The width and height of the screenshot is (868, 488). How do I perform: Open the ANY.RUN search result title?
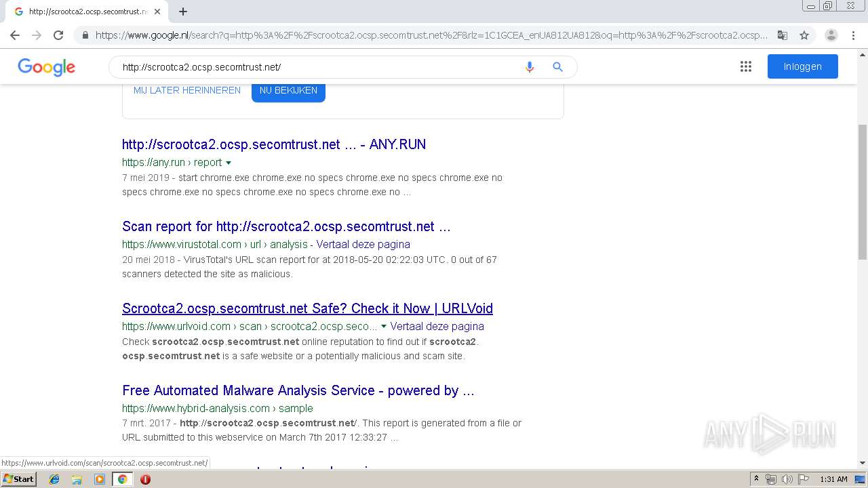click(274, 144)
